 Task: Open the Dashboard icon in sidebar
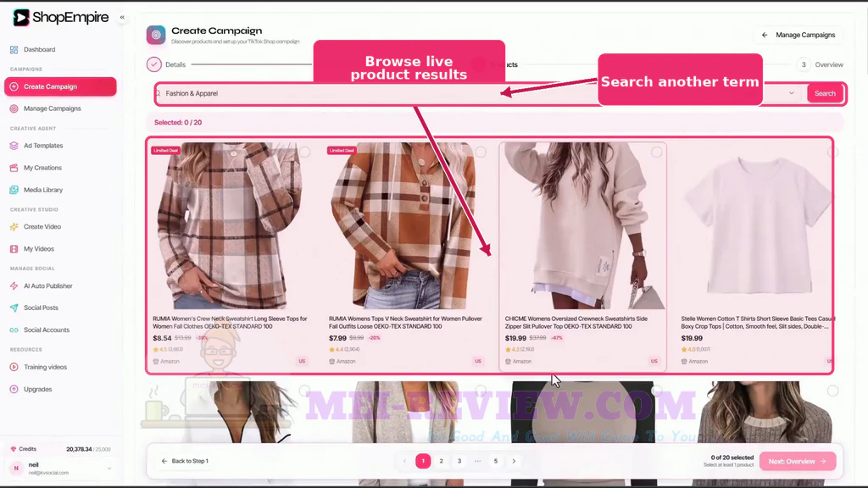coord(14,50)
